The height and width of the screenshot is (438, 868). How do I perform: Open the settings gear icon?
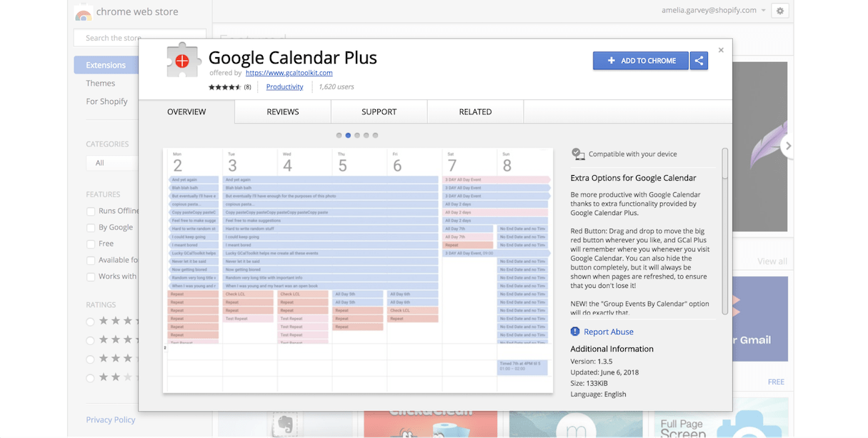(780, 11)
